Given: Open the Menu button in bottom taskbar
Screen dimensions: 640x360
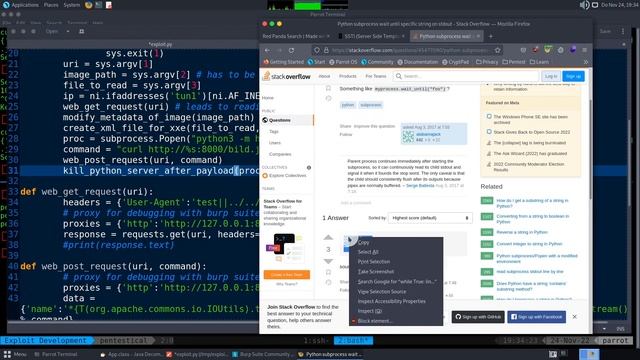Looking at the screenshot, I should (x=15, y=354).
